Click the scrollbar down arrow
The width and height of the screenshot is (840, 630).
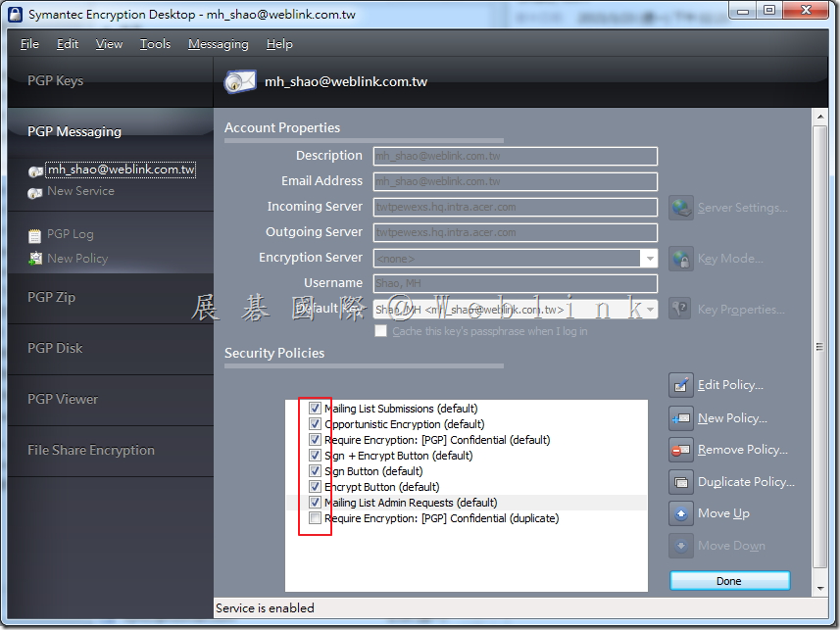(x=819, y=588)
